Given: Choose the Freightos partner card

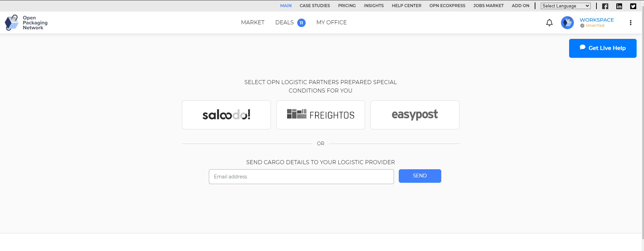Looking at the screenshot, I should pyautogui.click(x=320, y=115).
